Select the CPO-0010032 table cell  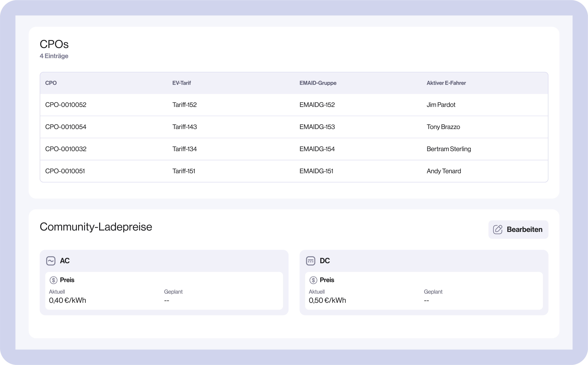pyautogui.click(x=66, y=149)
